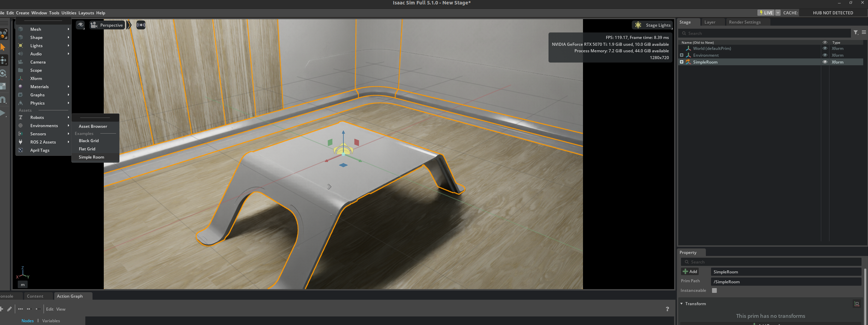This screenshot has height=325, width=868.
Task: Open the Lights submenu
Action: click(44, 45)
